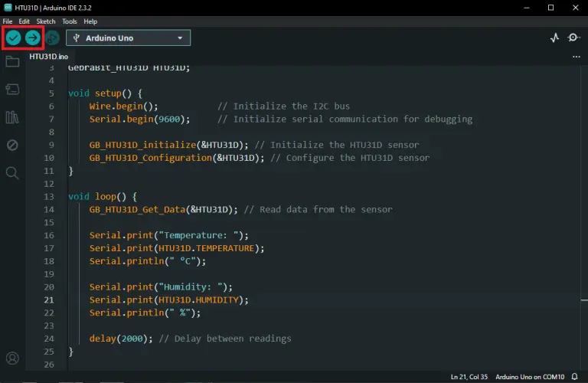Image resolution: width=588 pixels, height=383 pixels.
Task: Click the "Read data from the sensor" comment
Action: (x=318, y=209)
